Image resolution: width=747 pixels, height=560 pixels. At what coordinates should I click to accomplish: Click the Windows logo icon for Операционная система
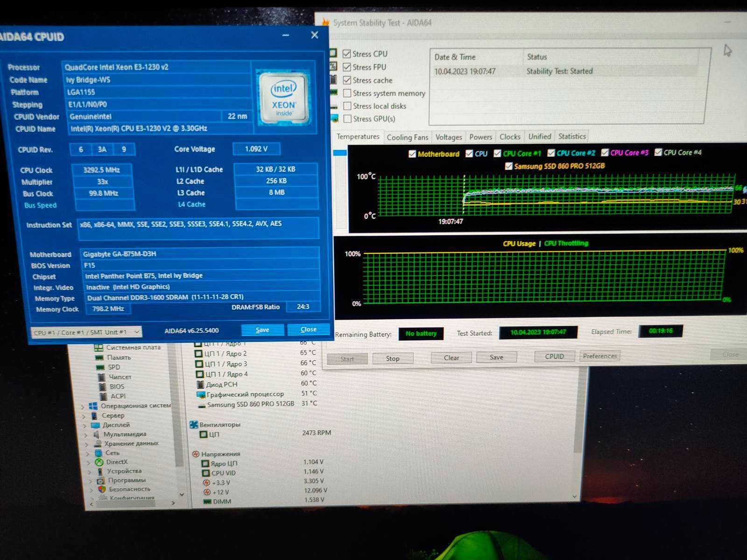pyautogui.click(x=93, y=406)
